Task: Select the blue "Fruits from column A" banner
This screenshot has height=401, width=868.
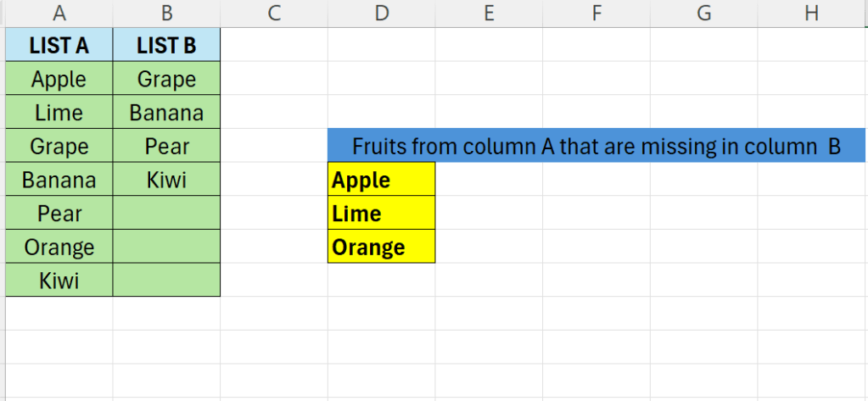Action: [x=596, y=146]
